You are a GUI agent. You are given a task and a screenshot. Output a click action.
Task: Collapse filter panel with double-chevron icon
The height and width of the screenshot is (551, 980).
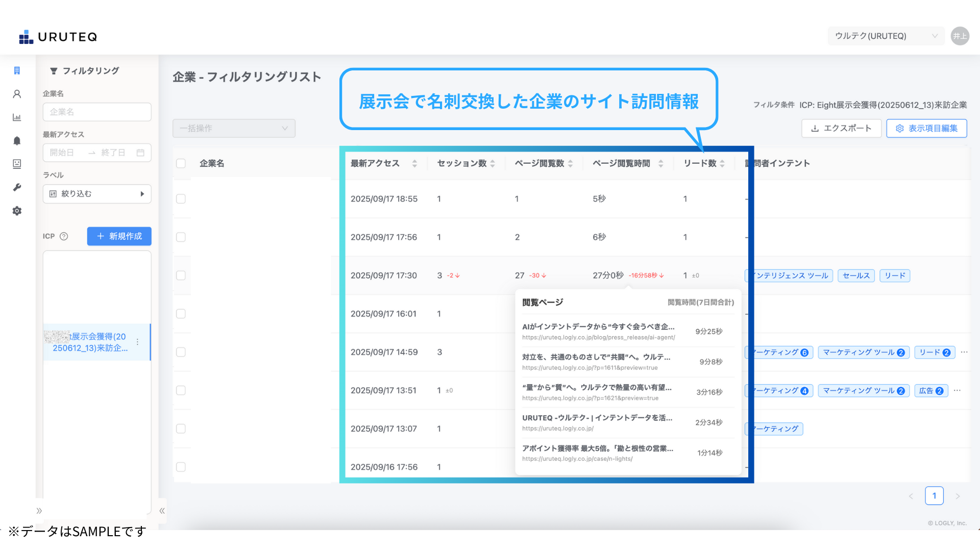click(162, 511)
